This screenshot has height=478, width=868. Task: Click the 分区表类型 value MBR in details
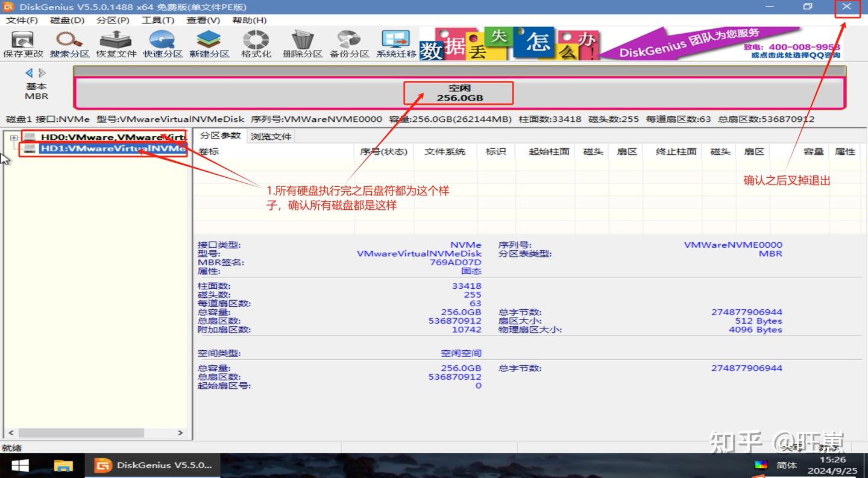[770, 254]
